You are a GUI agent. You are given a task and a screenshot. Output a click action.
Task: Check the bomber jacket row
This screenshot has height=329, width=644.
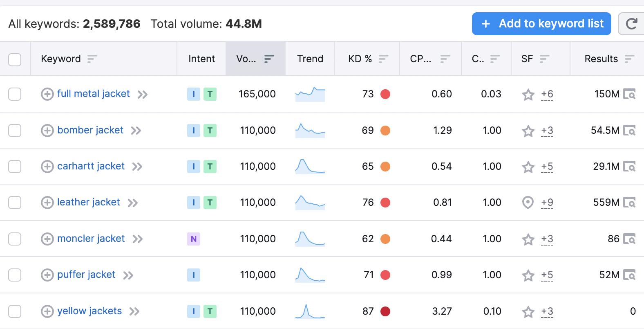click(x=15, y=131)
